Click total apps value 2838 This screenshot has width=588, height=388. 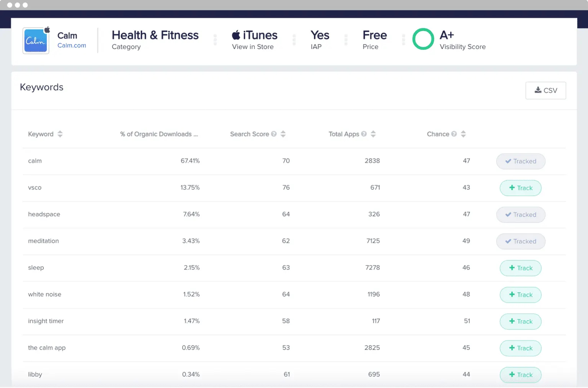[x=372, y=161]
